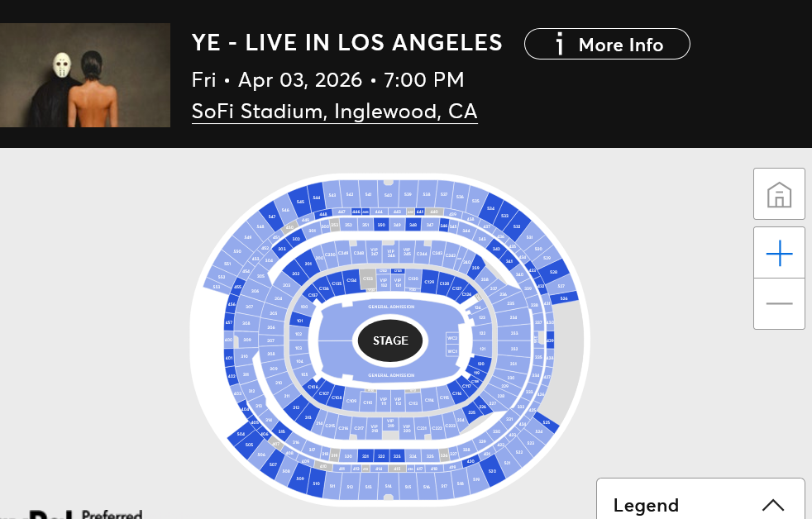Select the STAGE oval on map
The image size is (812, 519).
[x=390, y=340]
